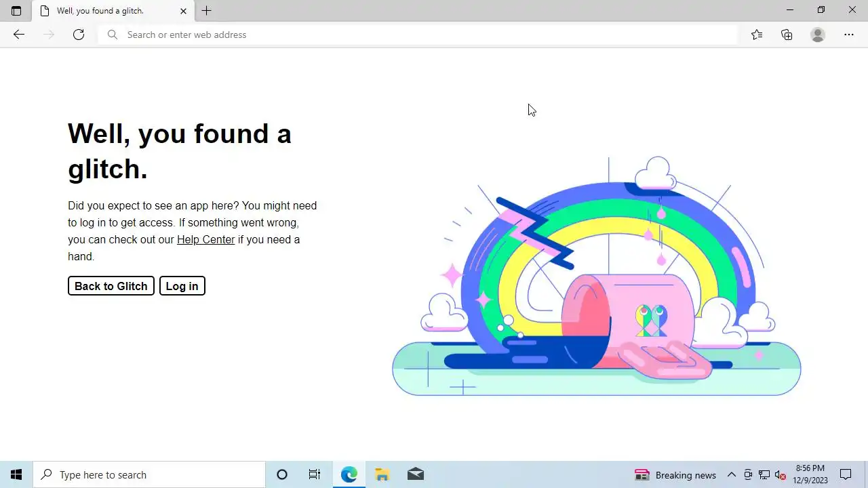Open the Windows Start menu

click(16, 474)
